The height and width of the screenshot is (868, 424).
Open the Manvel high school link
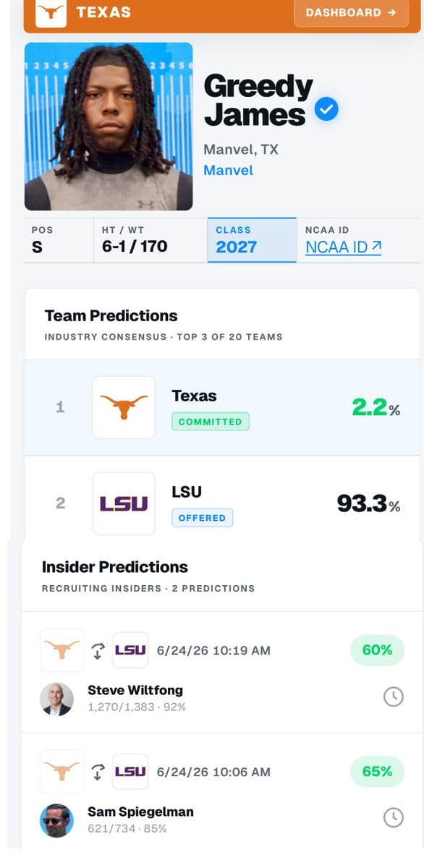point(228,170)
